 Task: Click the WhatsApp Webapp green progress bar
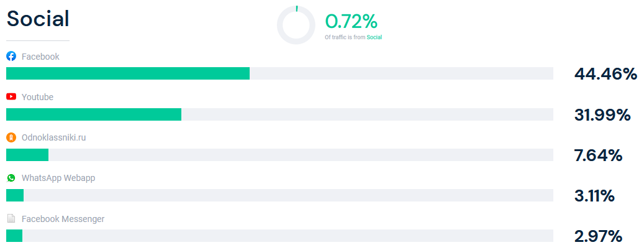(x=15, y=195)
